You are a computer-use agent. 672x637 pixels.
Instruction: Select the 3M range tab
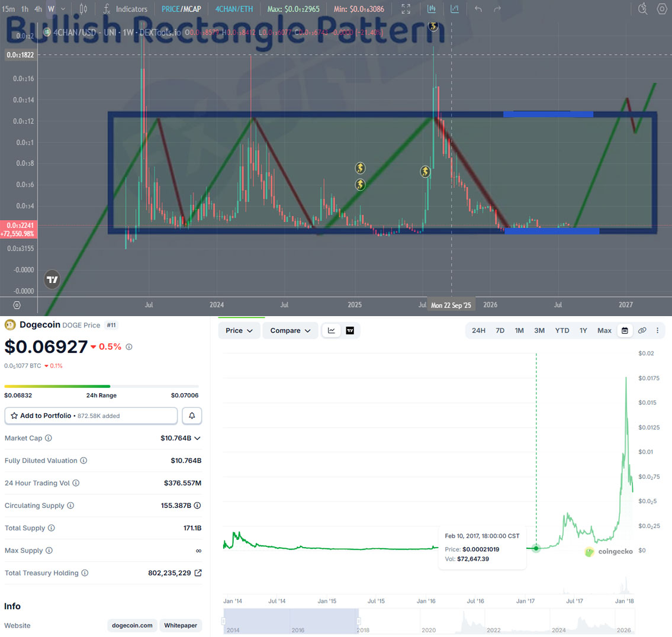[539, 330]
